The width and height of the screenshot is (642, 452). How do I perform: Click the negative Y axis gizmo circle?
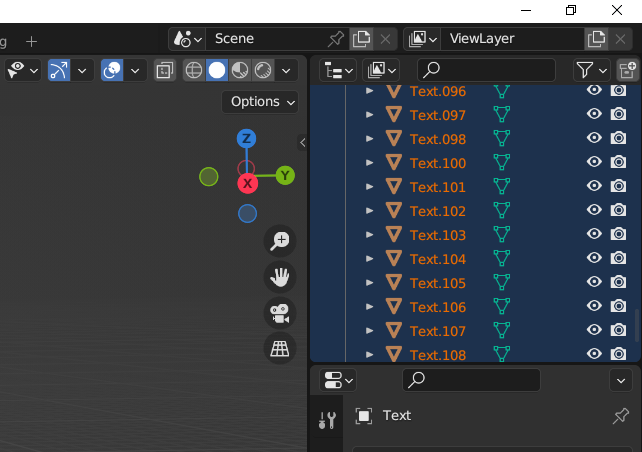pyautogui.click(x=209, y=177)
